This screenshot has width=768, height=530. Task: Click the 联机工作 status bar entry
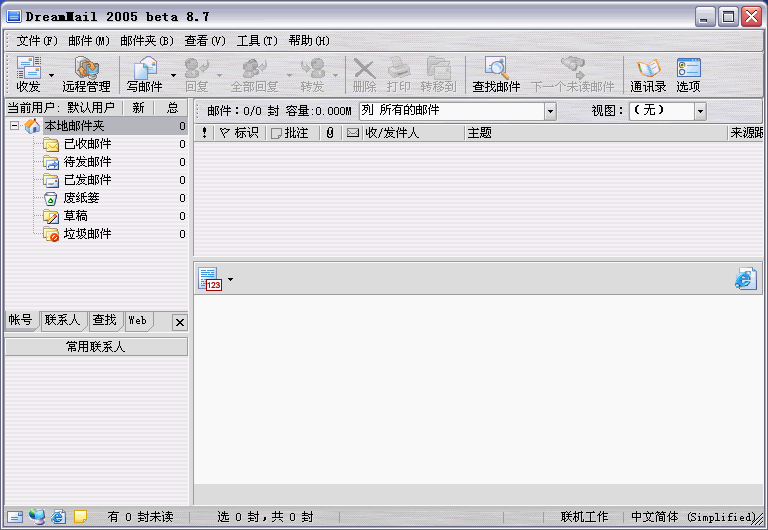(x=584, y=517)
